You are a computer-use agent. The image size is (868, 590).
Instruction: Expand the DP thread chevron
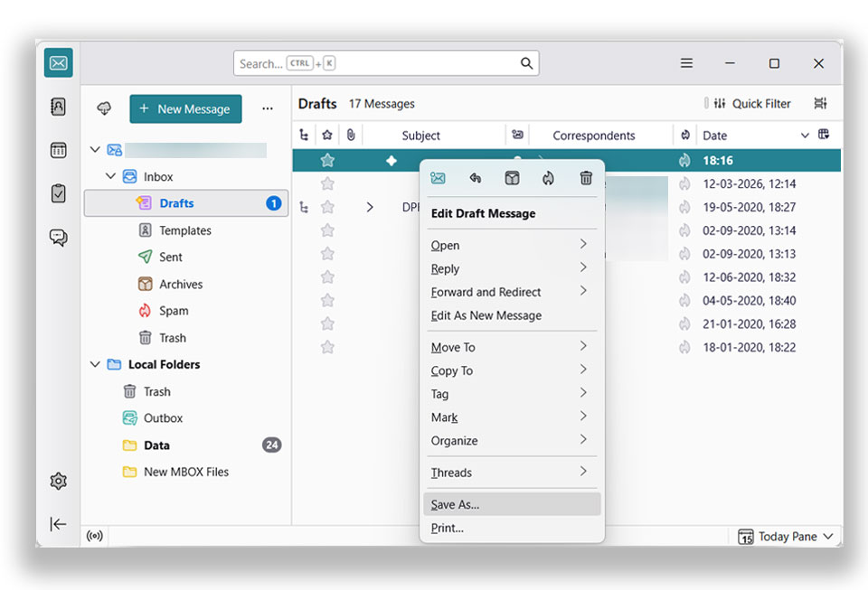pyautogui.click(x=370, y=207)
